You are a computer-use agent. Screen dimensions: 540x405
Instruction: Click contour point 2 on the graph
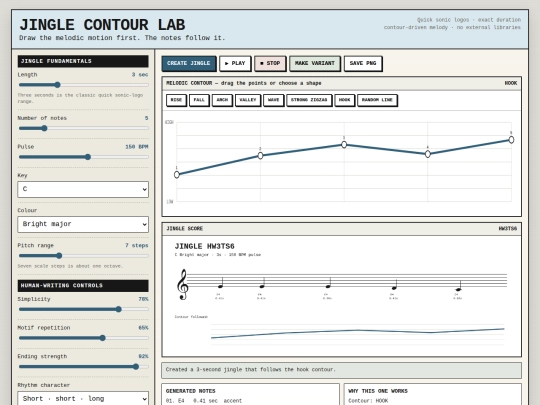click(260, 156)
